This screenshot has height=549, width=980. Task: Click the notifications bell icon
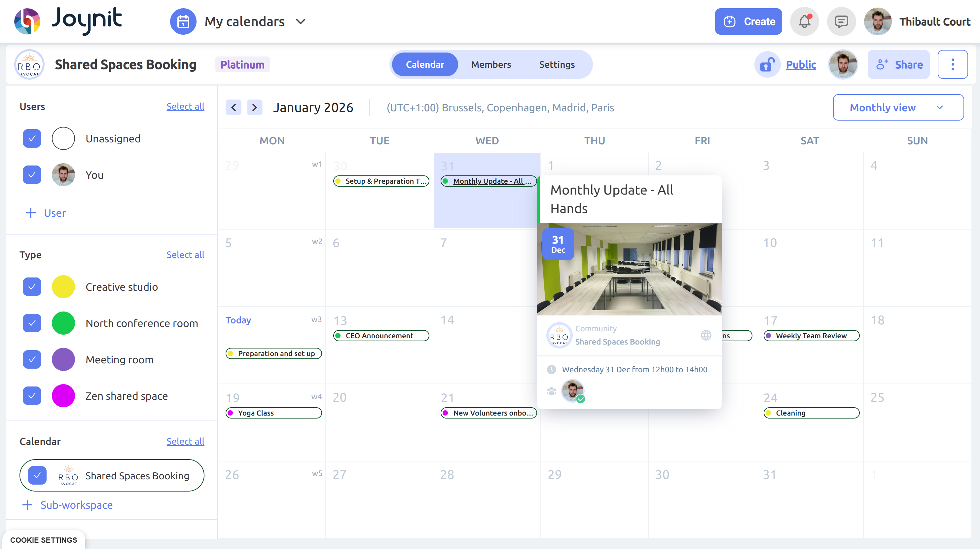coord(804,22)
